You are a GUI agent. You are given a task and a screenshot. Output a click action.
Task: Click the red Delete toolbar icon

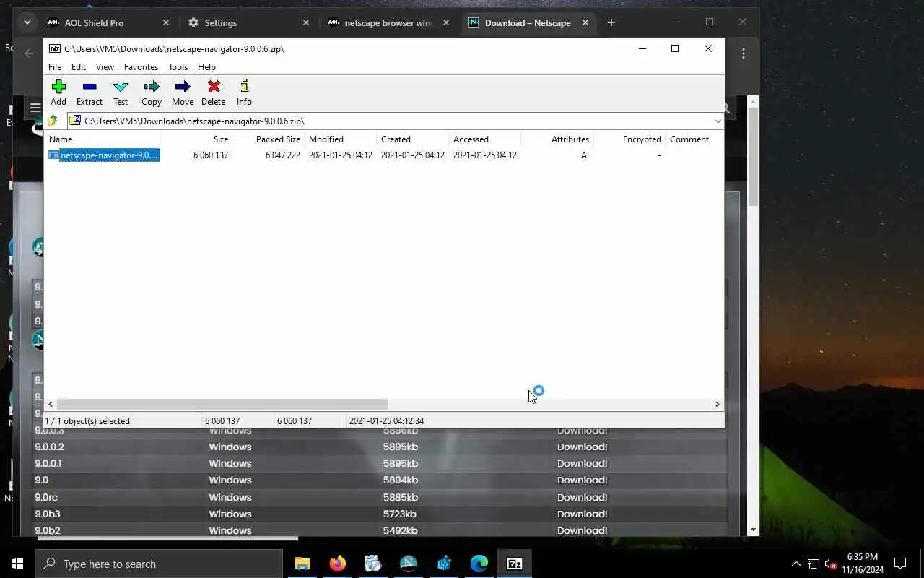point(214,92)
